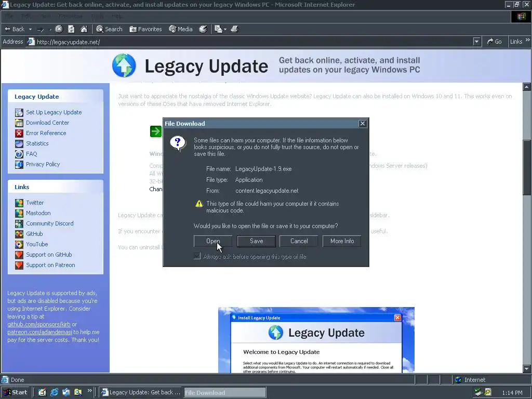Viewport: 532px width, 399px height.
Task: Open the Set Up Legacy Update sidebar link
Action: [x=54, y=112]
